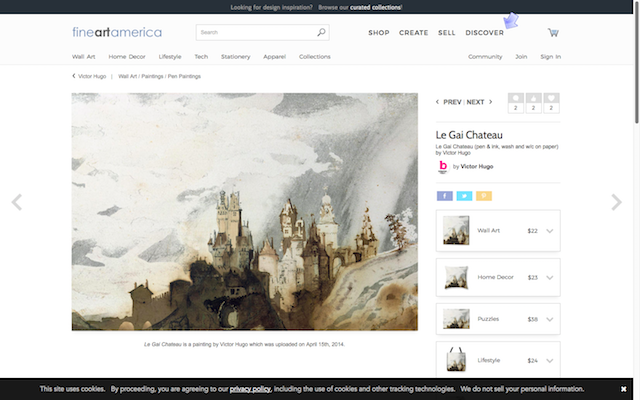Open the Apparel navigation item
The height and width of the screenshot is (400, 640).
(x=274, y=57)
